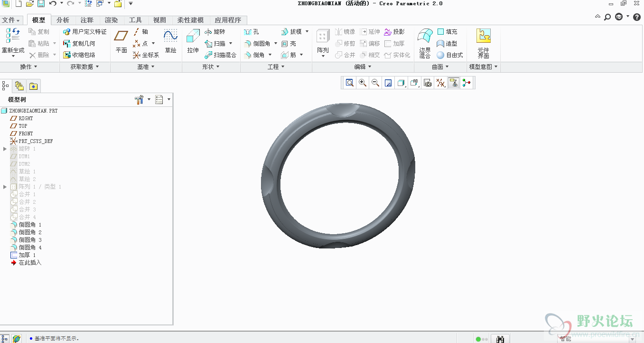Screen dimensions: 644x343
Task: Click the binoculars find icon in status bar
Action: [500, 339]
